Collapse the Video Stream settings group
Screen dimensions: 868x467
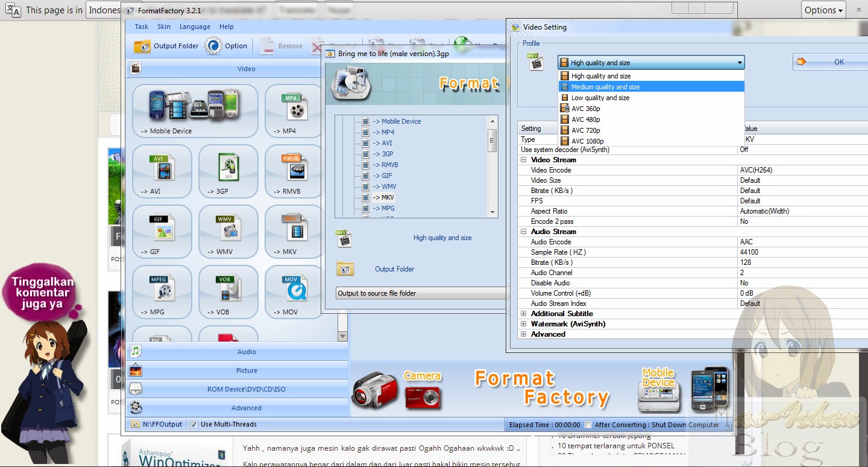(x=523, y=160)
